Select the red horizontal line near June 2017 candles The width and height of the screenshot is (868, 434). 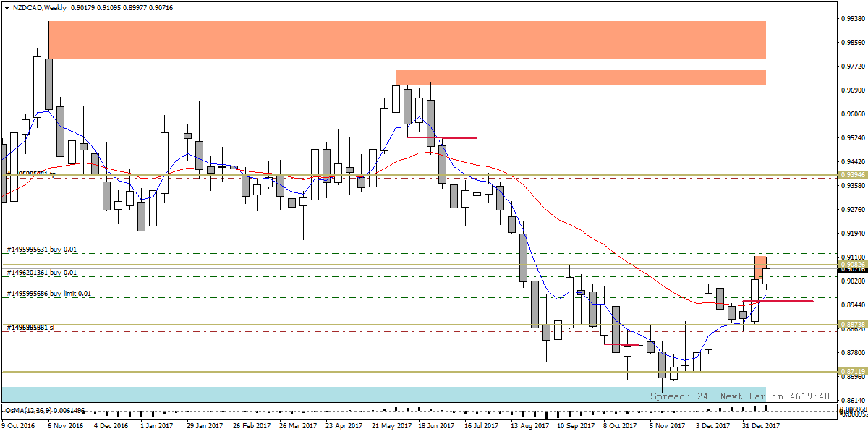click(x=443, y=137)
